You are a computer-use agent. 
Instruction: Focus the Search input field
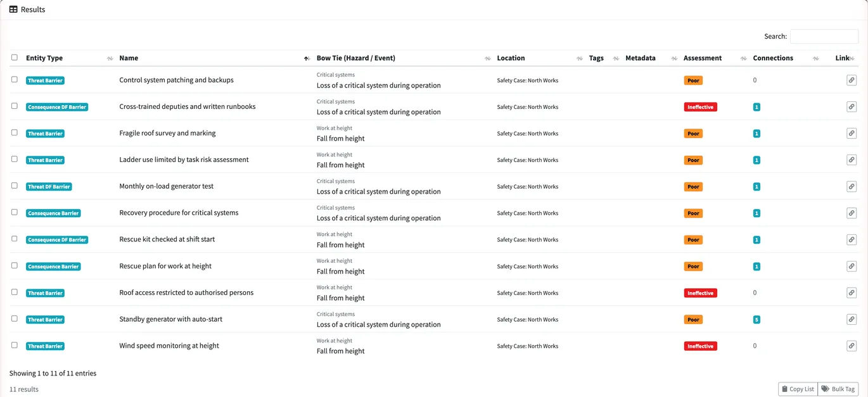pos(824,36)
